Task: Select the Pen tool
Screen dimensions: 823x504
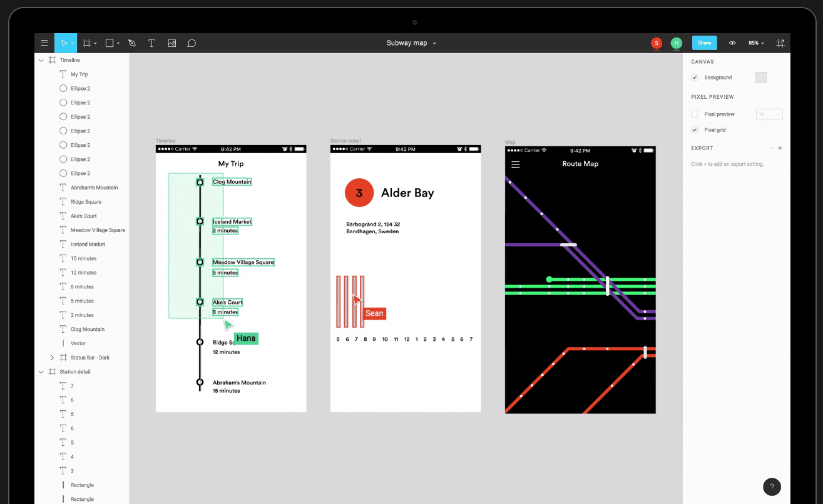Action: click(131, 43)
